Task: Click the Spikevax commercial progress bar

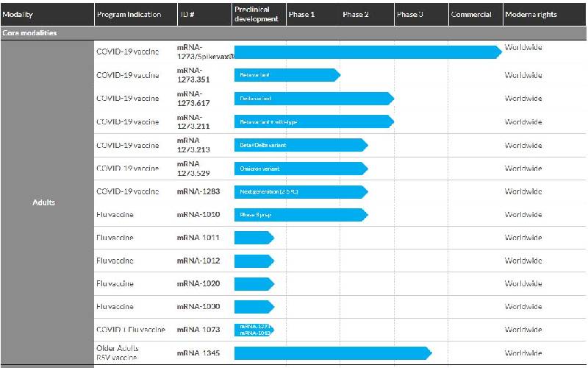Action: coord(367,52)
